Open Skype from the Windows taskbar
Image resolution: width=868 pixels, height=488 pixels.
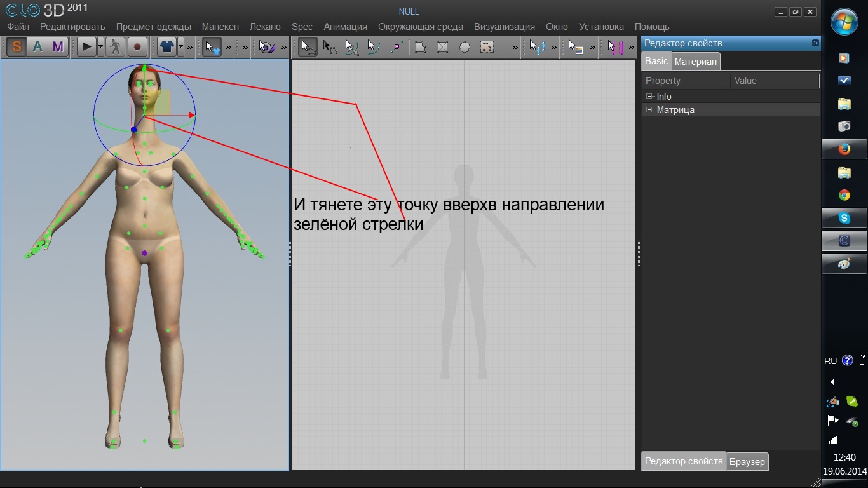pos(844,218)
